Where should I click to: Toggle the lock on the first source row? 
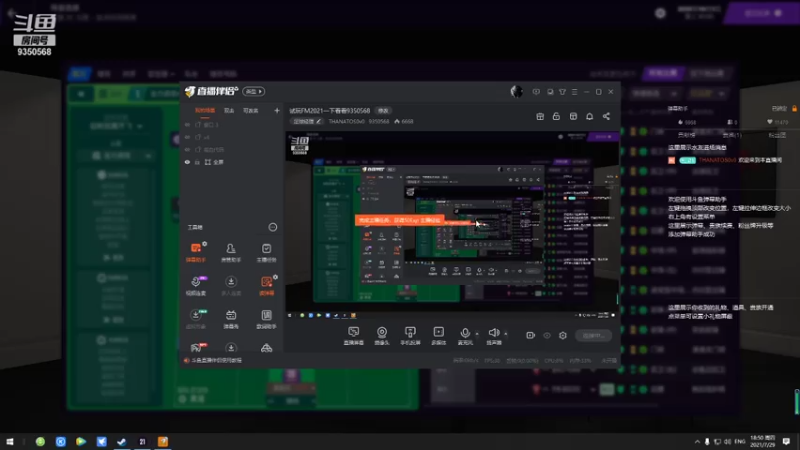pos(197,124)
